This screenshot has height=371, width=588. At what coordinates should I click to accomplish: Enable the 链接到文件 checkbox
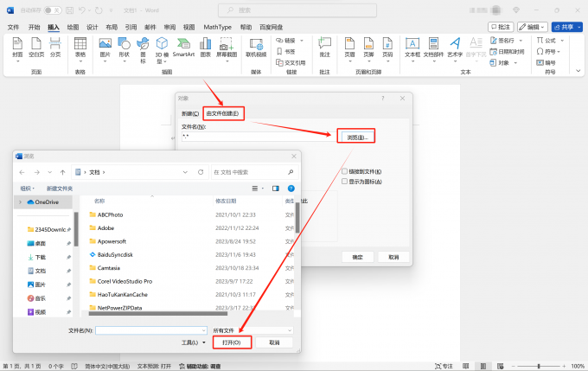click(x=344, y=171)
